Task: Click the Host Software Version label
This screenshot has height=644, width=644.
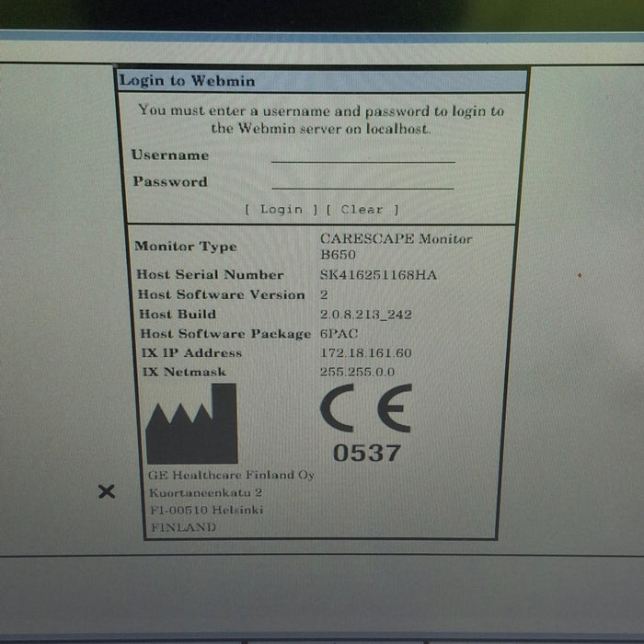Action: (221, 295)
